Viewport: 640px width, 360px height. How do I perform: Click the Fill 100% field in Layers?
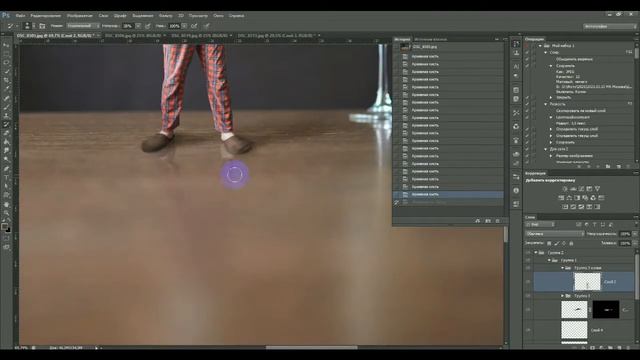tap(625, 243)
